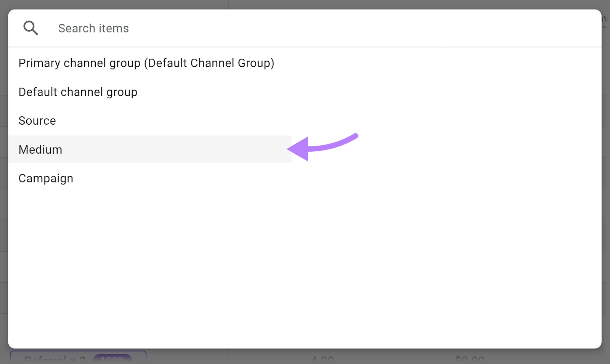Select Campaign as the dimension
Screen dimensions: 610x364
tap(46, 178)
